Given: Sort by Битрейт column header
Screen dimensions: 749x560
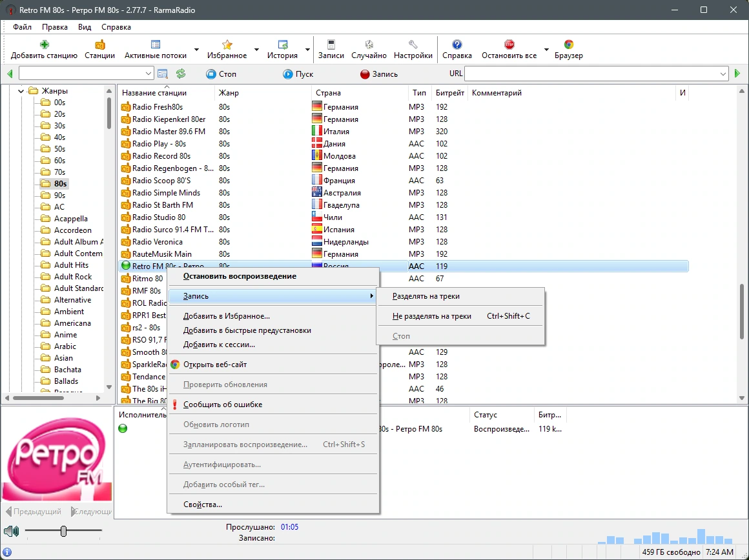Looking at the screenshot, I should pyautogui.click(x=450, y=93).
